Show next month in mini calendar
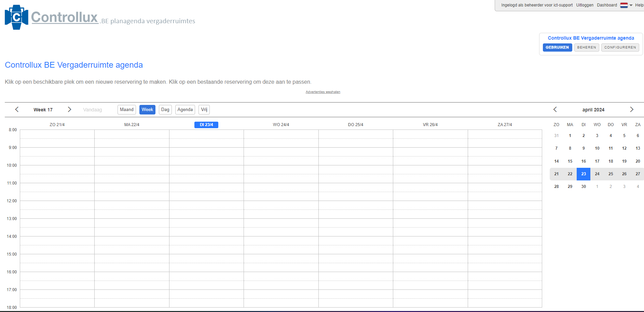 pyautogui.click(x=631, y=109)
